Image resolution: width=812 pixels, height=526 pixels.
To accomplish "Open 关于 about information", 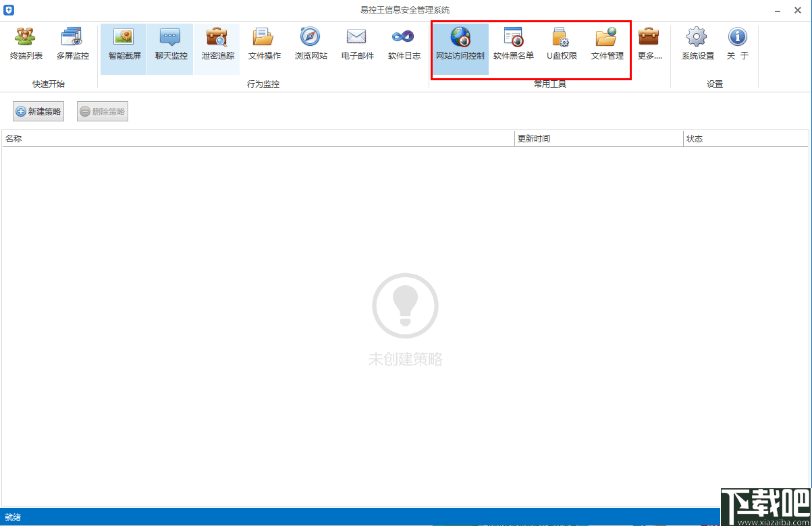I will point(737,45).
